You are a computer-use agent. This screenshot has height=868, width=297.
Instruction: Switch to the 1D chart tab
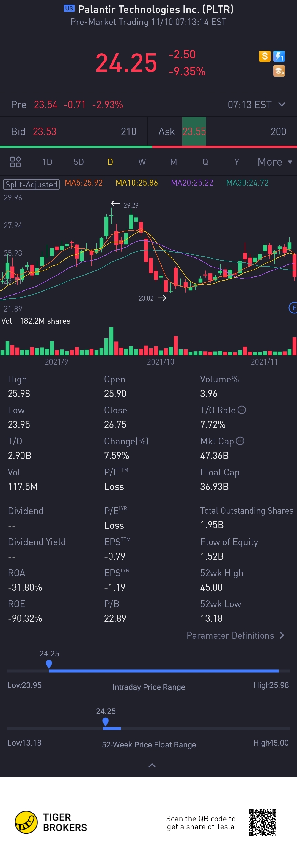47,162
